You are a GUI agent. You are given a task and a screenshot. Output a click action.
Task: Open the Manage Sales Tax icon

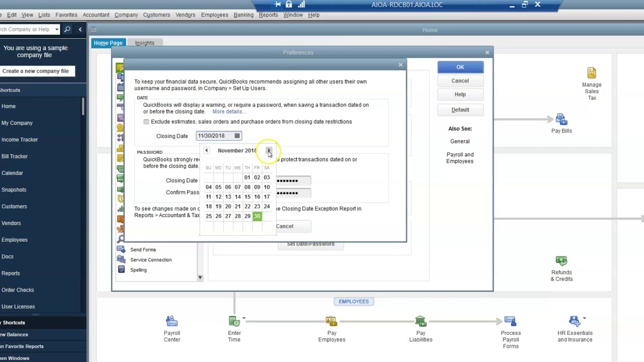coord(592,73)
